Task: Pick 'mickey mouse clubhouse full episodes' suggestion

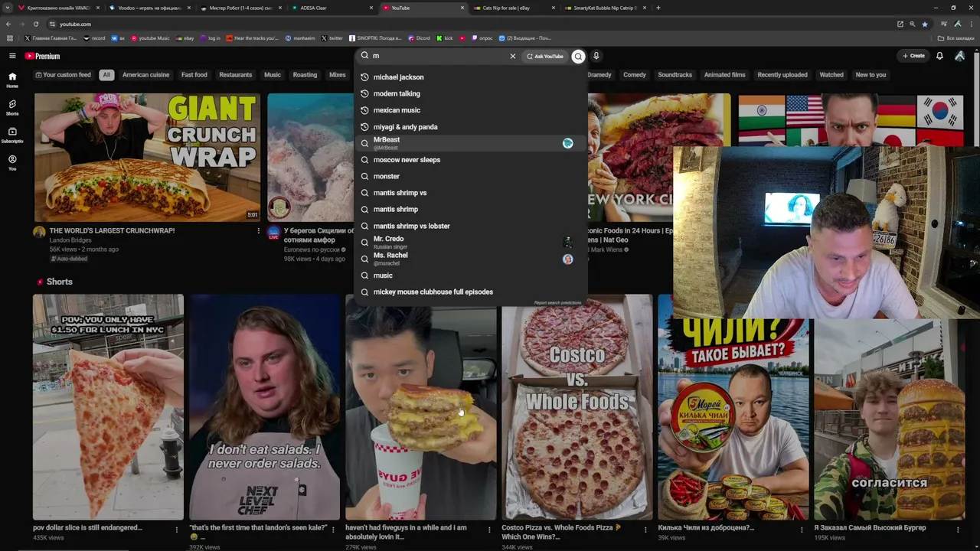Action: click(471, 292)
